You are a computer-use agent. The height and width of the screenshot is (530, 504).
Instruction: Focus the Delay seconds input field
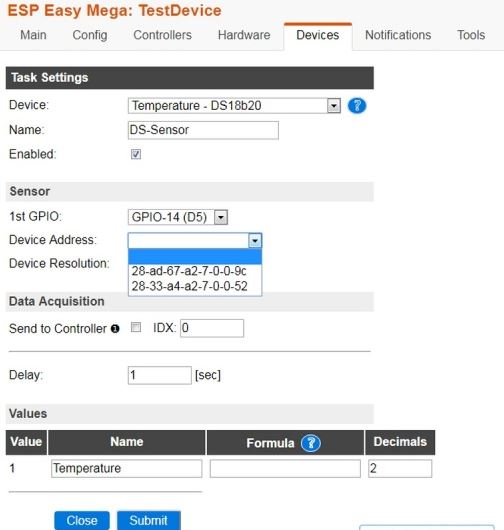[x=160, y=375]
